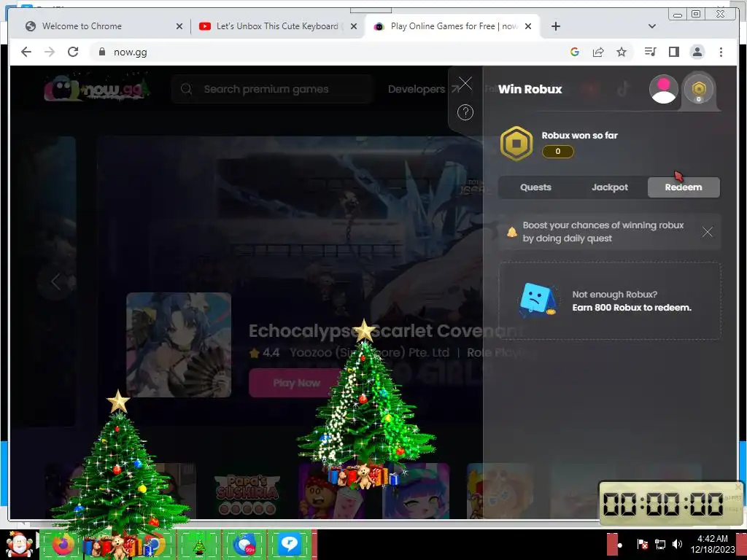This screenshot has width=747, height=560.
Task: Share this page using the share icon
Action: pyautogui.click(x=598, y=52)
